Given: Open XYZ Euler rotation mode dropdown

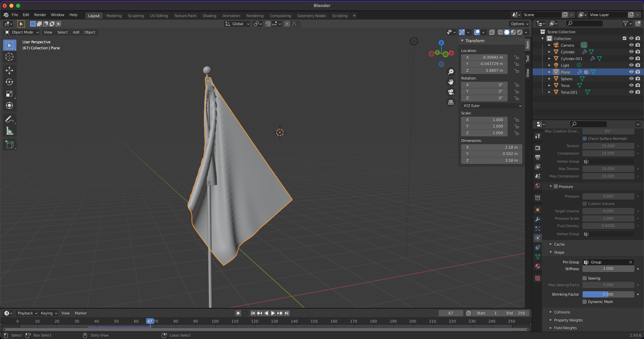Looking at the screenshot, I should click(x=492, y=106).
